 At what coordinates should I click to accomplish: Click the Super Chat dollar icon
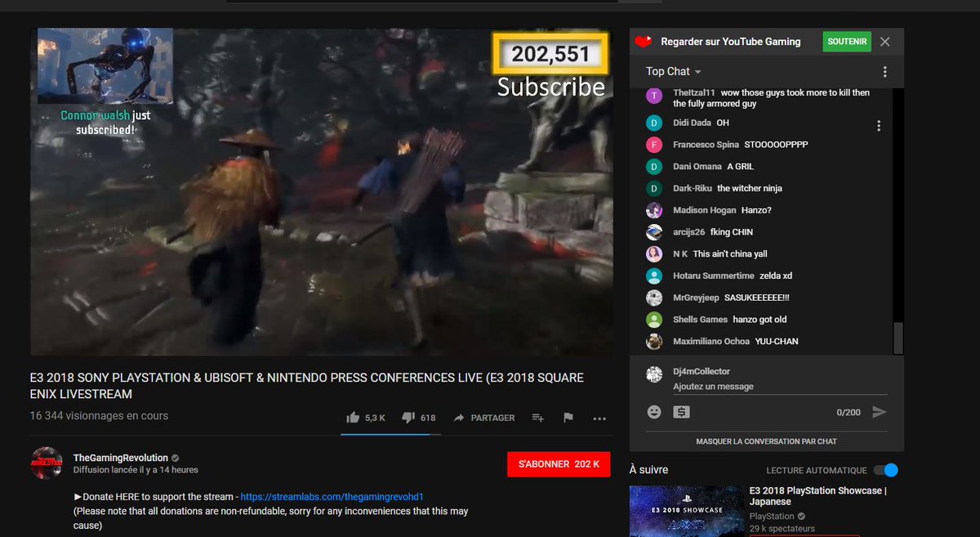click(681, 412)
